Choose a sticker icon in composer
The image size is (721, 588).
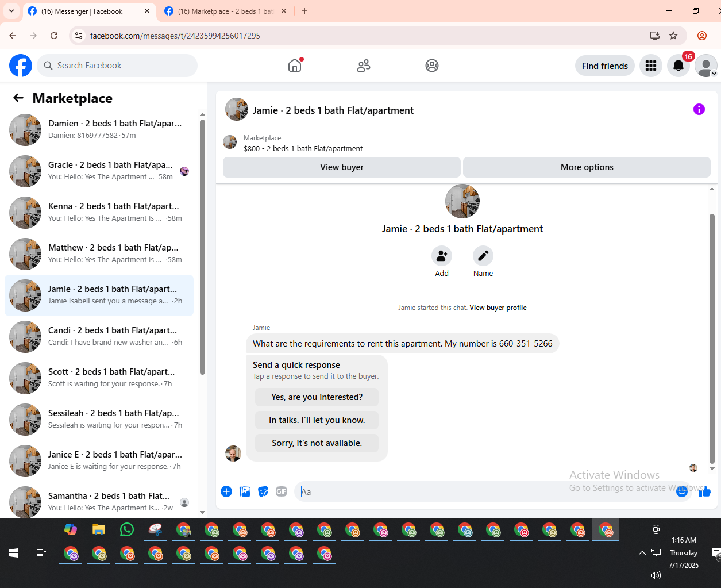coord(263,491)
